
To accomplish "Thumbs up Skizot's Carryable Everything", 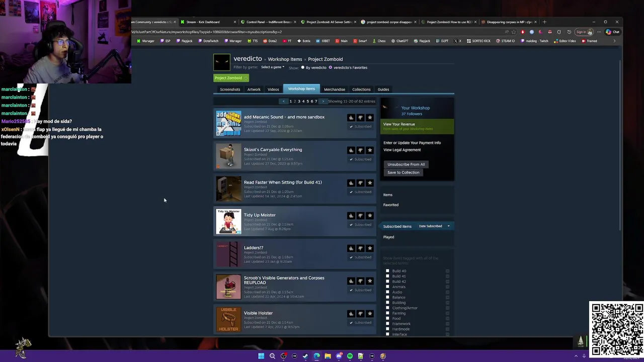I will [351, 150].
